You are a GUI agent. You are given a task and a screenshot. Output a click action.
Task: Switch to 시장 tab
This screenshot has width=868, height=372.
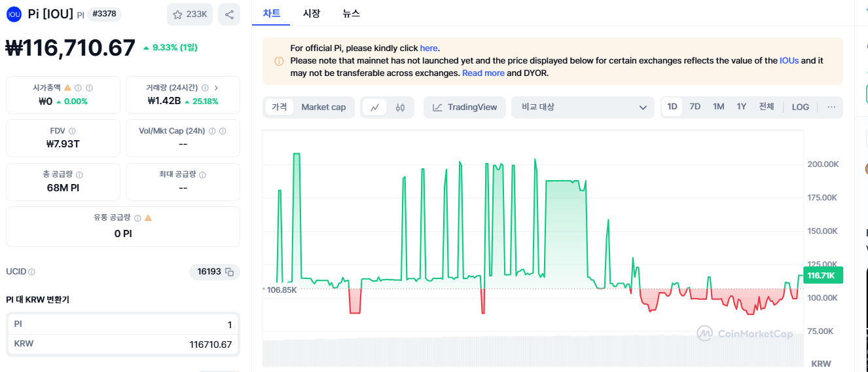click(x=312, y=13)
